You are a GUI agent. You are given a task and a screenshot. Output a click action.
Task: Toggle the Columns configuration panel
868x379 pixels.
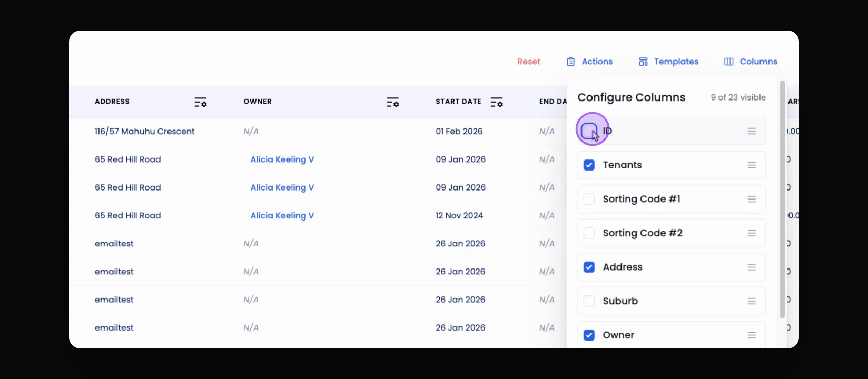[751, 62]
